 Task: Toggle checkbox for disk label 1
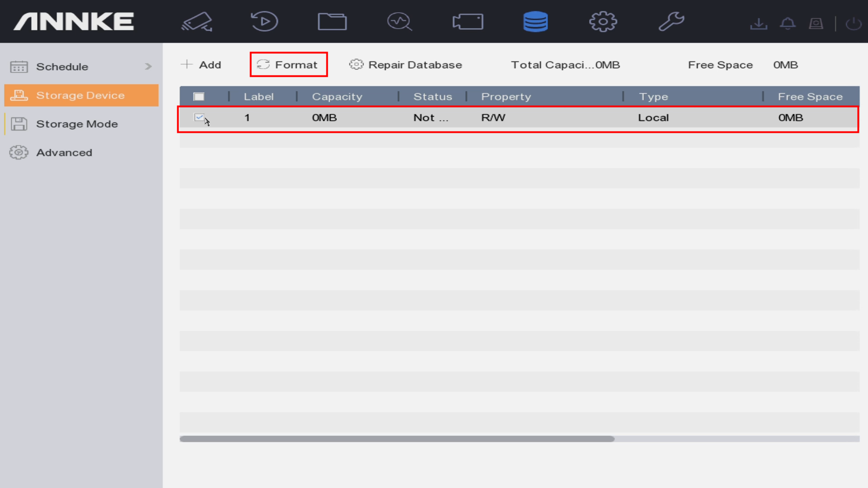(199, 117)
